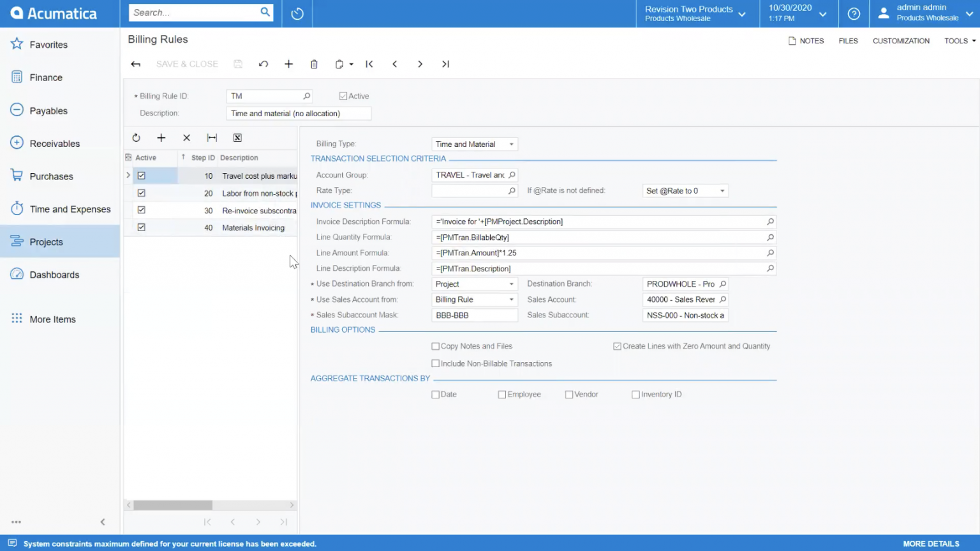Enable Copy Notes and Files option
This screenshot has width=980, height=551.
(x=435, y=345)
